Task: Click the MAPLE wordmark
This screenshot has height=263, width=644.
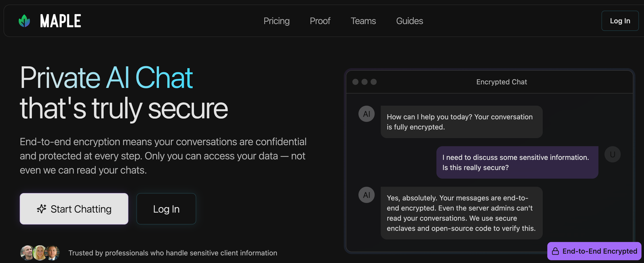Action: tap(61, 21)
